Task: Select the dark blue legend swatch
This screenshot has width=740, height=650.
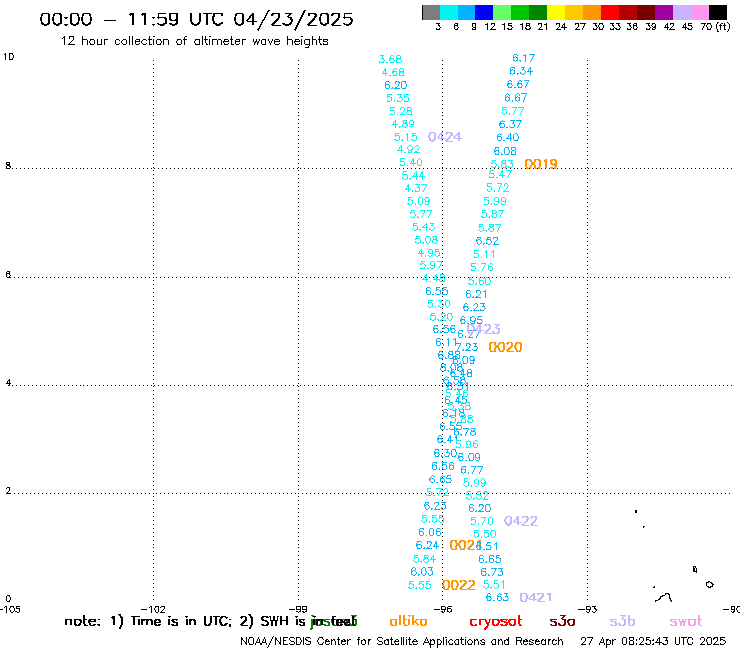Action: tap(484, 12)
